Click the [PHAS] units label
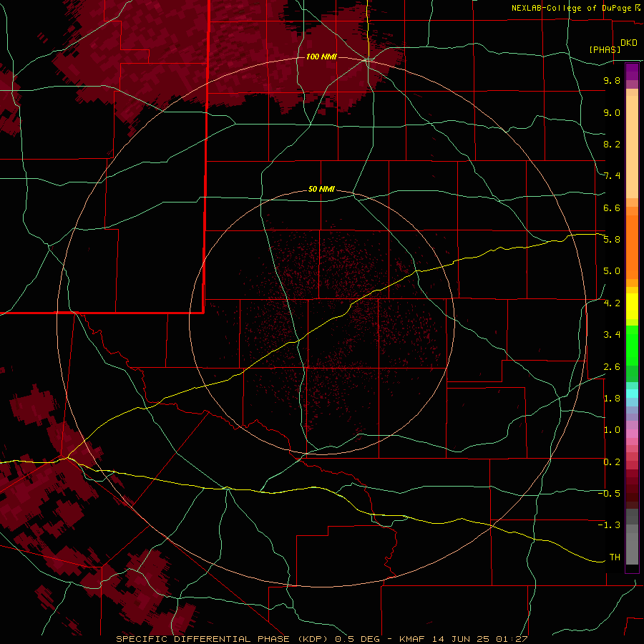644x644 pixels. pos(605,49)
